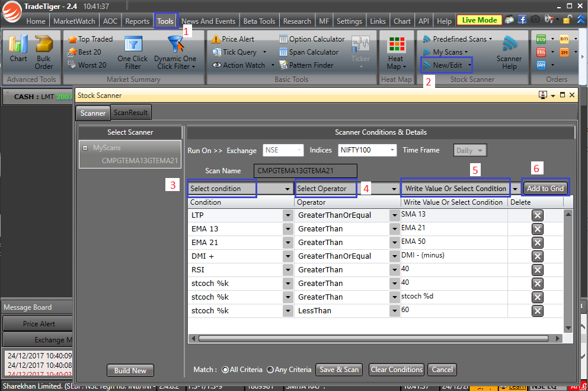
Task: Click the green BUY order icon
Action: [541, 39]
